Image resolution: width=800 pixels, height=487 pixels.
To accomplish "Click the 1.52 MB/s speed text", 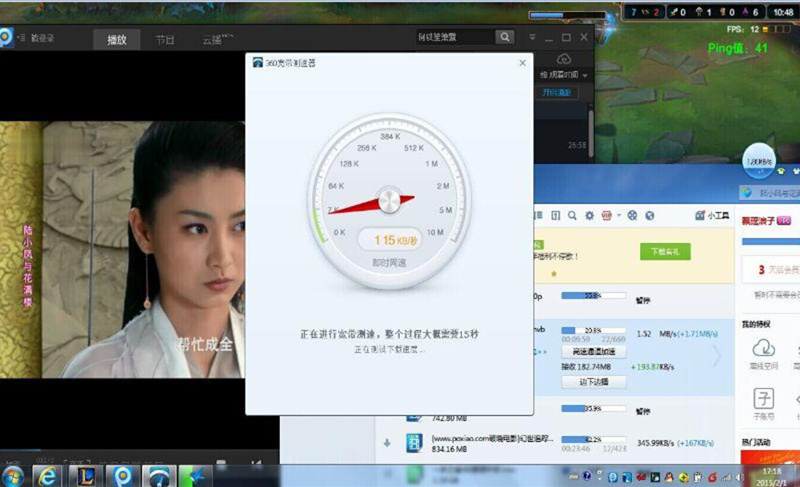I will click(x=655, y=334).
